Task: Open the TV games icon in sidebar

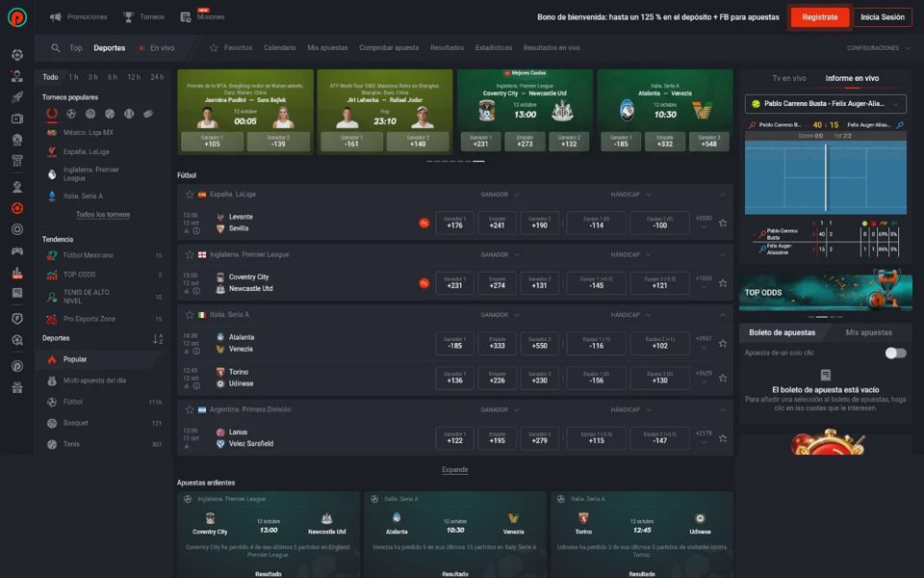Action: (17, 118)
